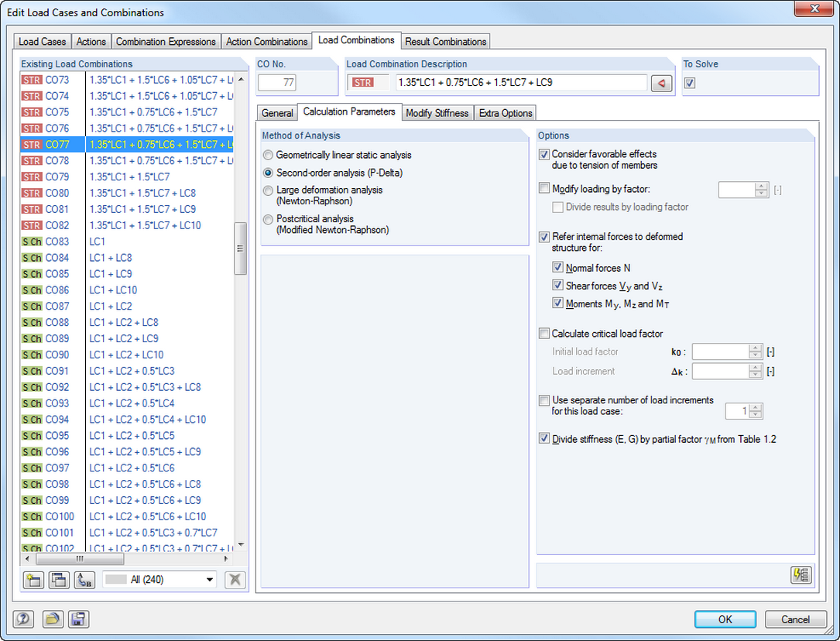840x641 pixels.
Task: Switch to the Actions tab
Action: 91,42
